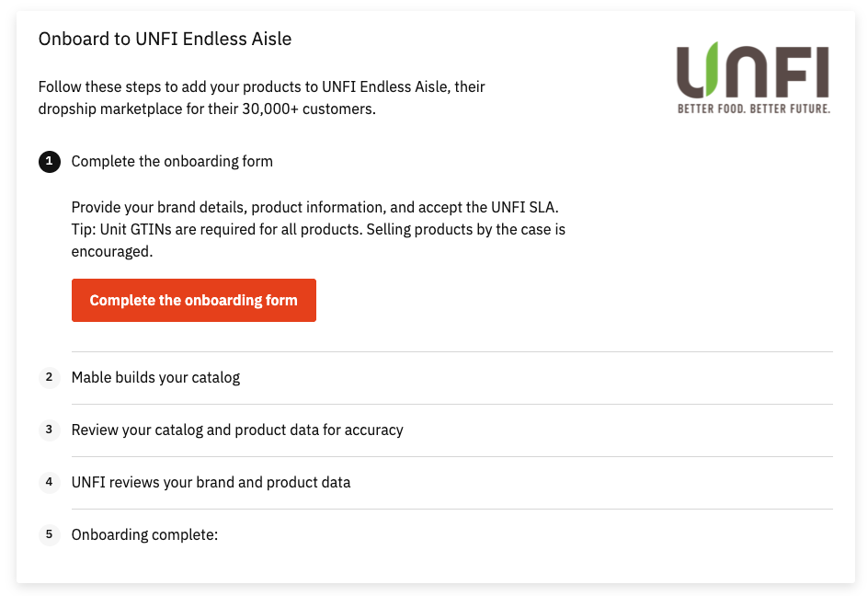Image resolution: width=868 pixels, height=596 pixels.
Task: Click the step 2 number circle
Action: (x=50, y=377)
